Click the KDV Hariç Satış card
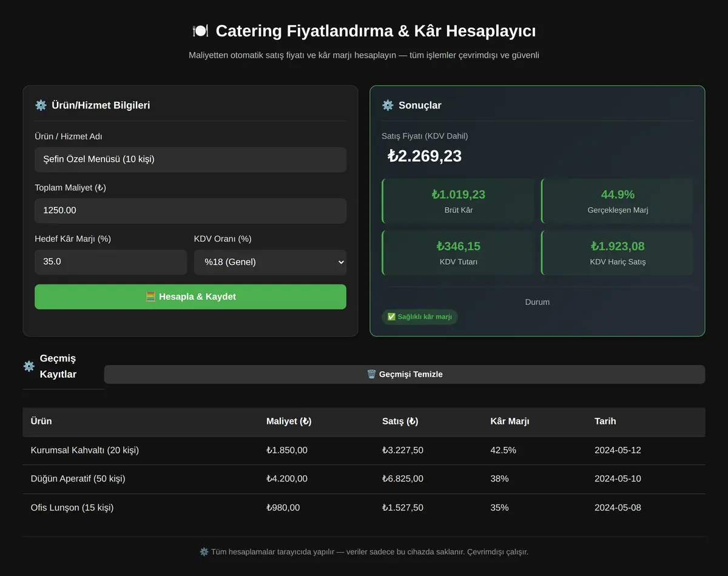The width and height of the screenshot is (728, 576). point(617,253)
